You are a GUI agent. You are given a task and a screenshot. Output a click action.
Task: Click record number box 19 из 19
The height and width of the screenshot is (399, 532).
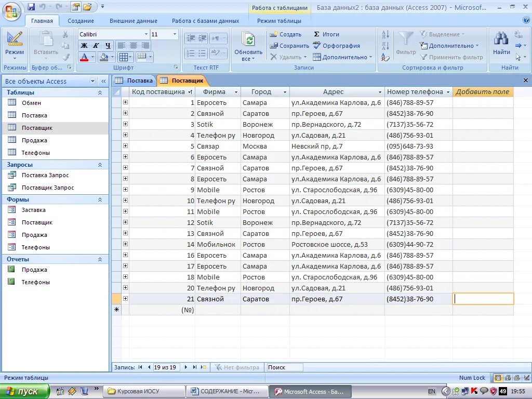[x=166, y=367]
